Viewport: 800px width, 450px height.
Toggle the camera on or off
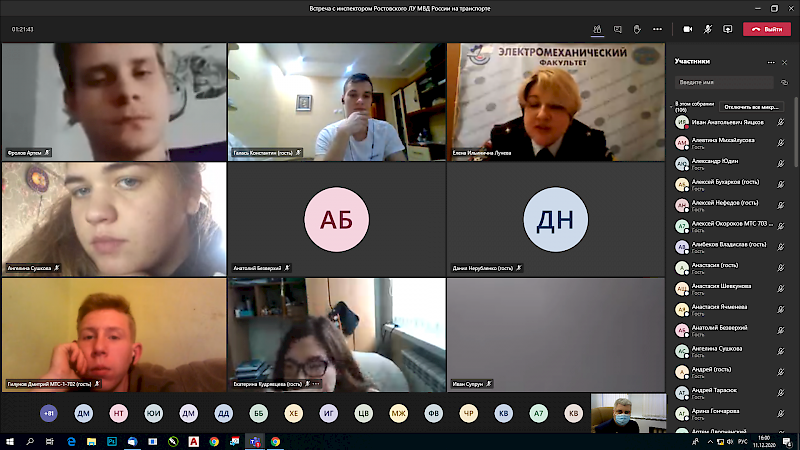click(686, 29)
